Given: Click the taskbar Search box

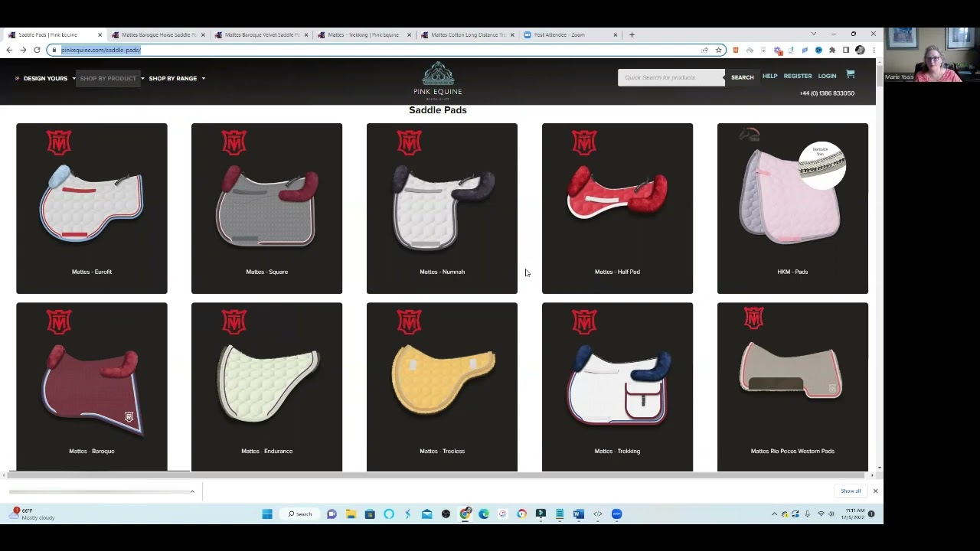Looking at the screenshot, I should (x=299, y=514).
